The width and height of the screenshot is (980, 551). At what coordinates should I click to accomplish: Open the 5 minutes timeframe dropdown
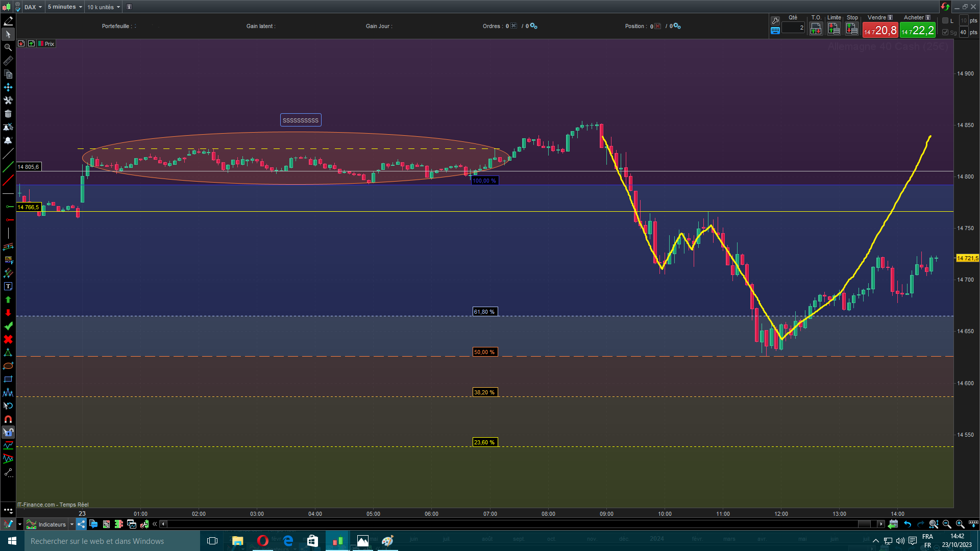coord(65,7)
